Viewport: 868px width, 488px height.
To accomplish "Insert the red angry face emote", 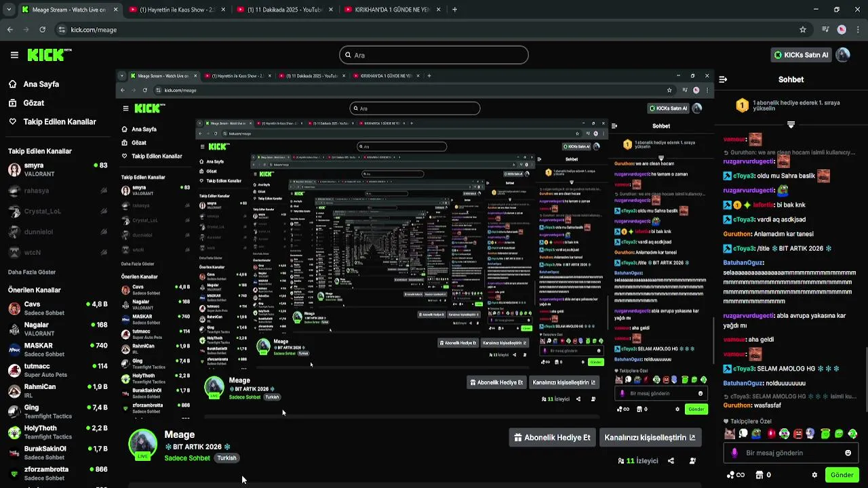I will coord(798,434).
